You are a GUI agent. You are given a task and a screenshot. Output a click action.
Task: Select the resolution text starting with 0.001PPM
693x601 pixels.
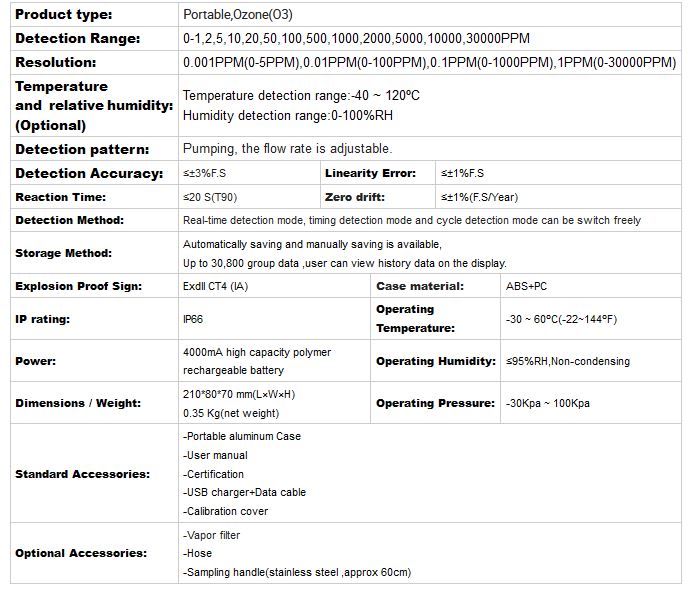click(x=430, y=62)
